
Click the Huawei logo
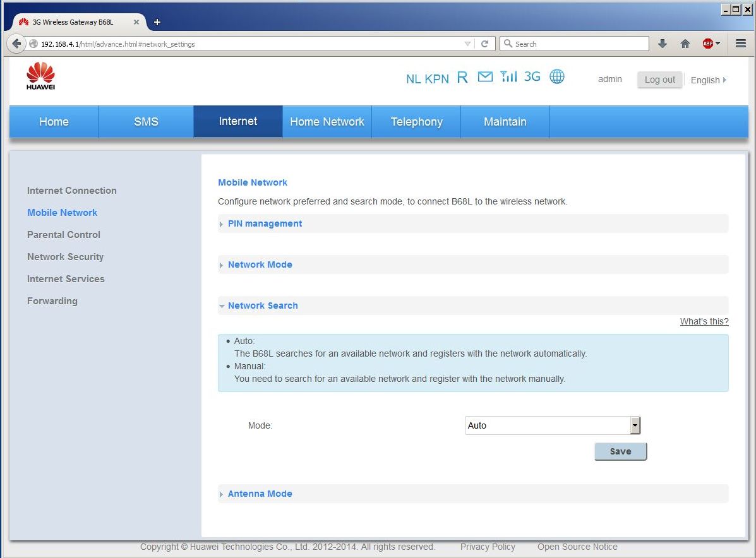tap(40, 76)
